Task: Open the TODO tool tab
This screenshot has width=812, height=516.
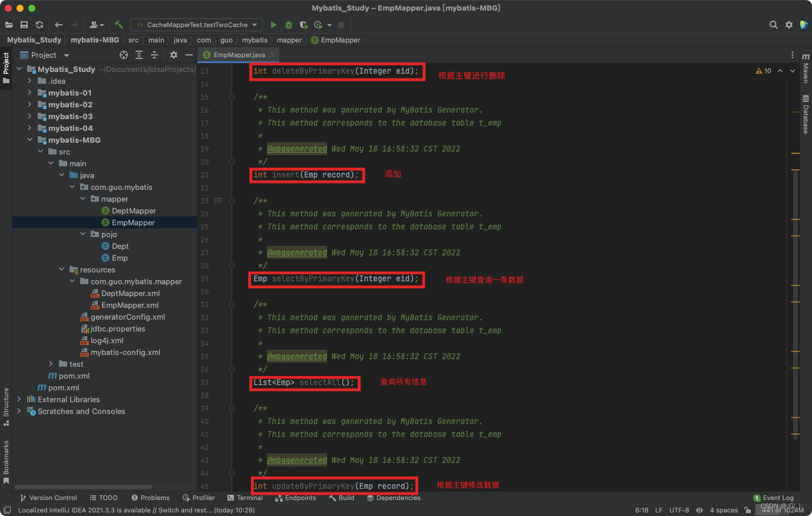Action: point(104,498)
